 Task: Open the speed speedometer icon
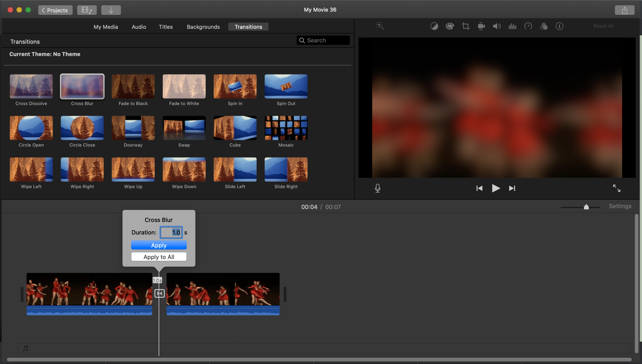tap(528, 26)
